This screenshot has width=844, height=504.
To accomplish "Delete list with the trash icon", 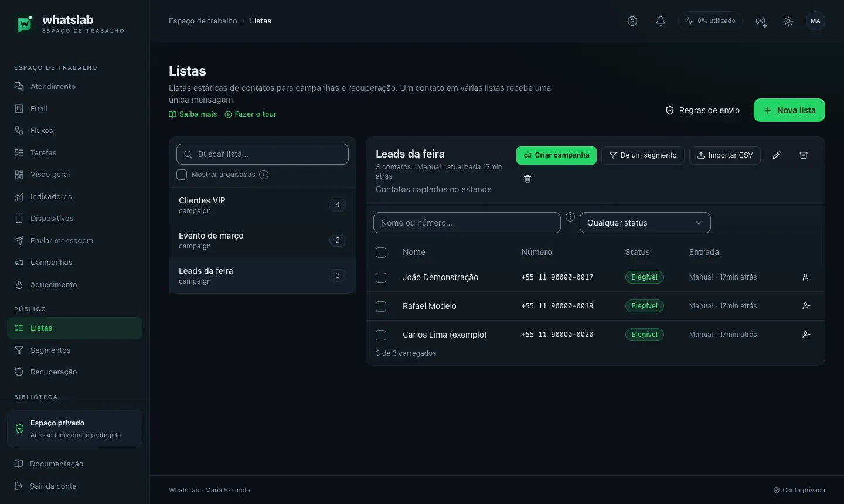I will [527, 179].
